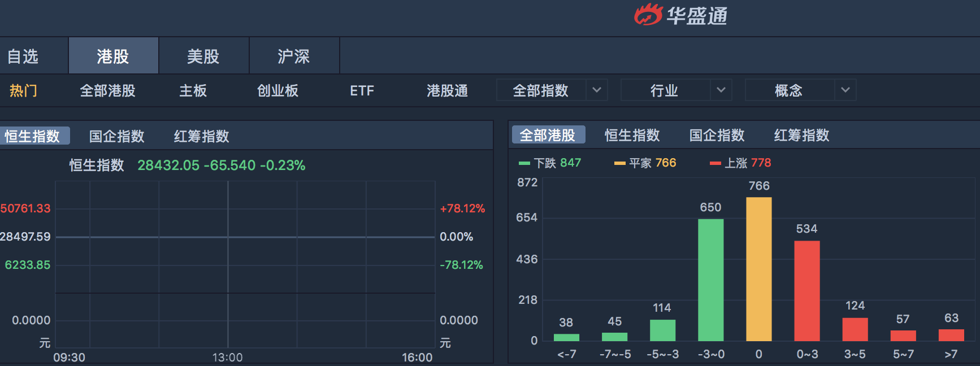This screenshot has width=980, height=366.
Task: Switch to the 美股 market tab
Action: pyautogui.click(x=203, y=56)
